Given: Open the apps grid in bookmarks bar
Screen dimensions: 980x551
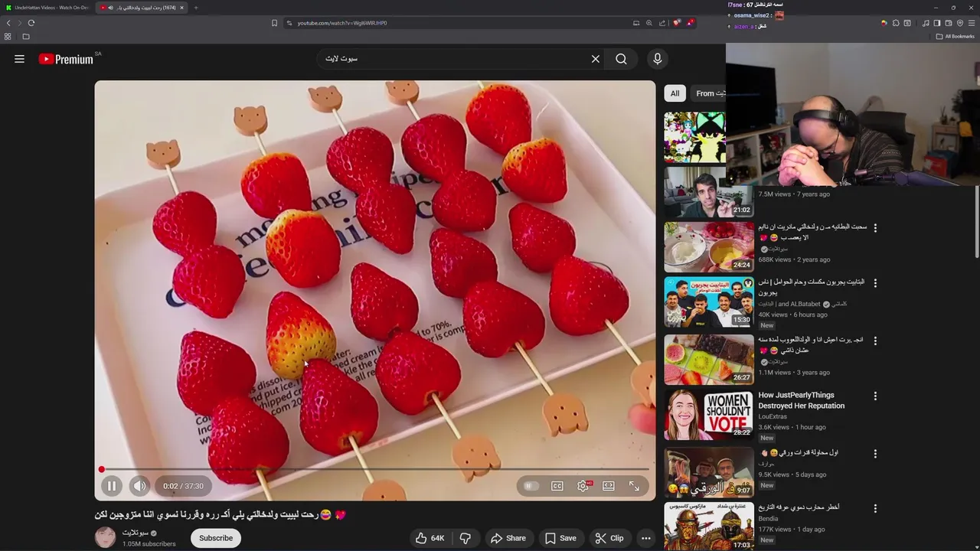Looking at the screenshot, I should 8,37.
